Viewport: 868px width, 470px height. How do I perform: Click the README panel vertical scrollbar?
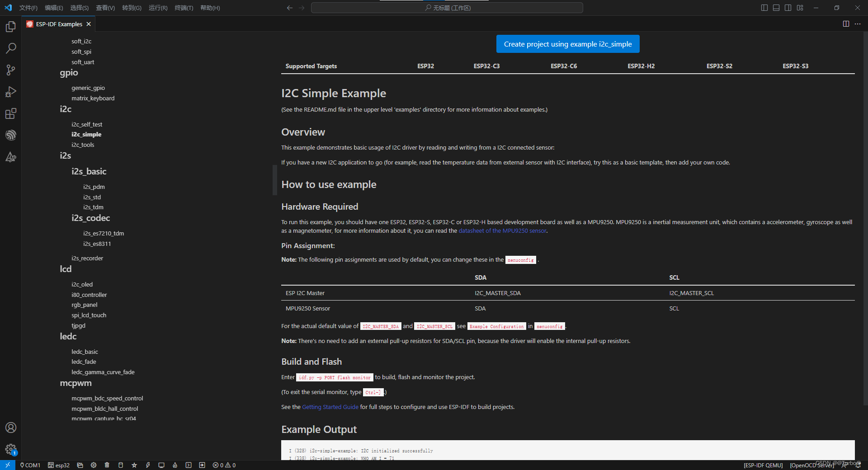point(865,218)
